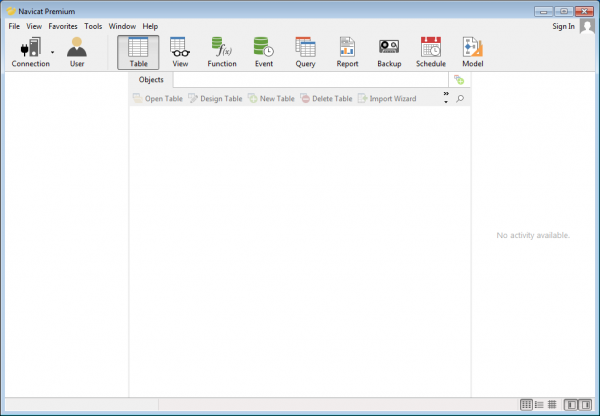Viewport: 600px width, 416px height.
Task: Go to the Report section
Action: 347,52
